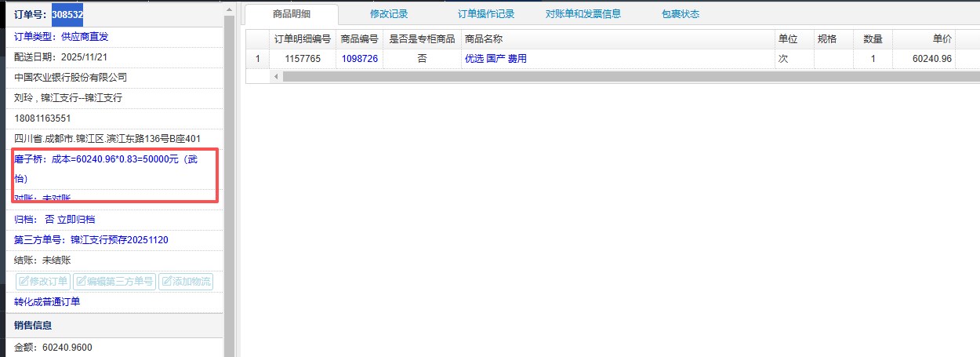Open product name 优选 国产 费用
The width and height of the screenshot is (980, 357).
[x=495, y=59]
